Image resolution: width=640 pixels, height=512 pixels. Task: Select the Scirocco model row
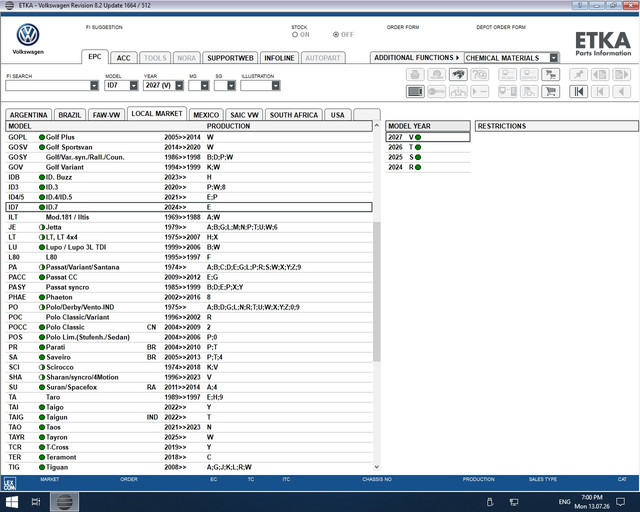[x=189, y=367]
